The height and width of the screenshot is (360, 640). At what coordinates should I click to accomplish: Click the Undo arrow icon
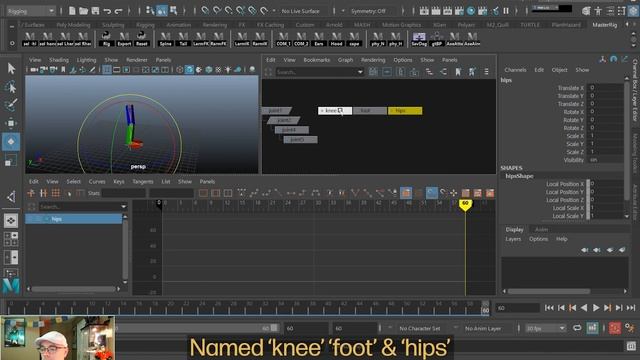[107, 11]
